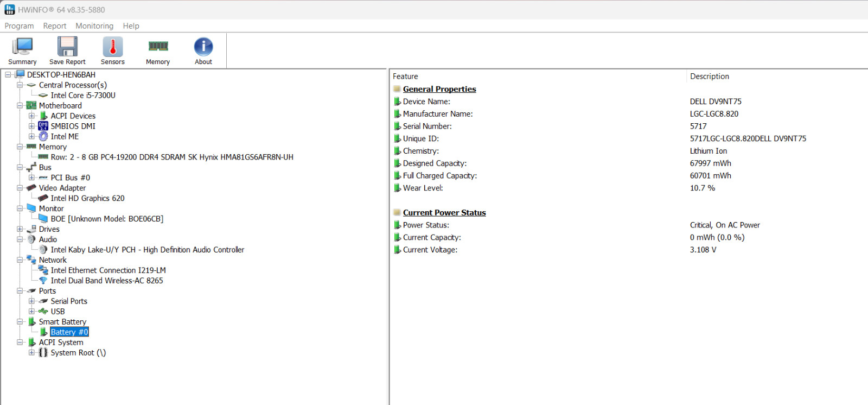Click the Video Adapter card icon
This screenshot has height=405, width=868.
pyautogui.click(x=31, y=188)
